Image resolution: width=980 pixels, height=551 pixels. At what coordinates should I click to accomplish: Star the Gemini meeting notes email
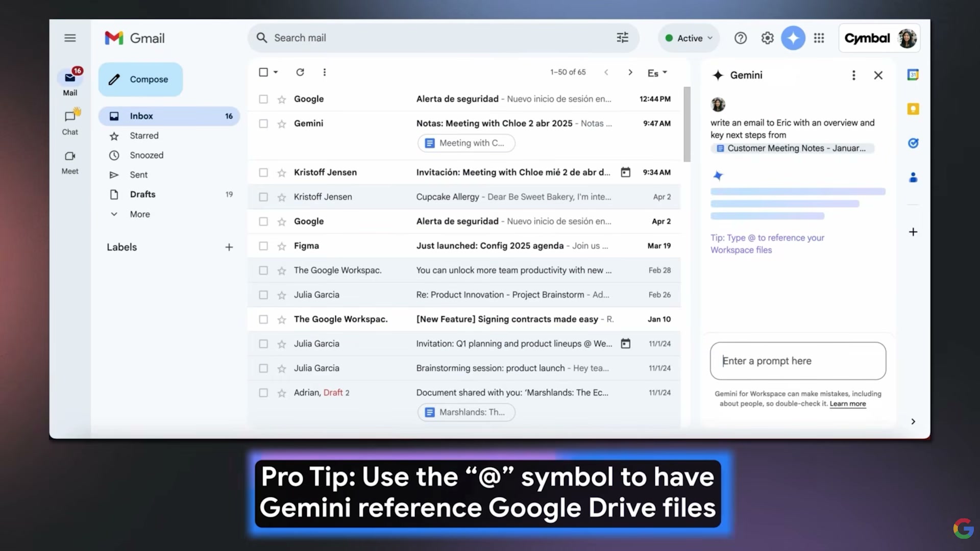pos(282,124)
